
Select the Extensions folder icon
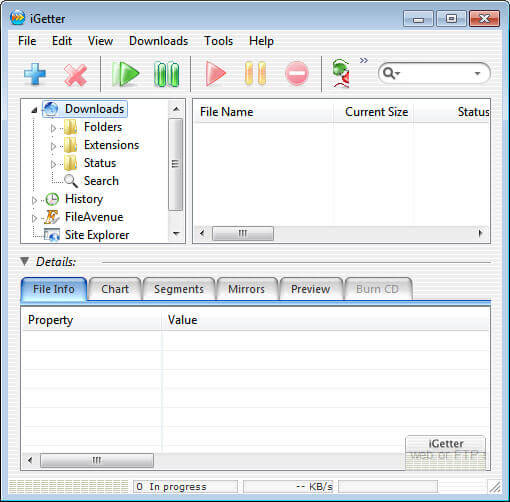point(71,145)
